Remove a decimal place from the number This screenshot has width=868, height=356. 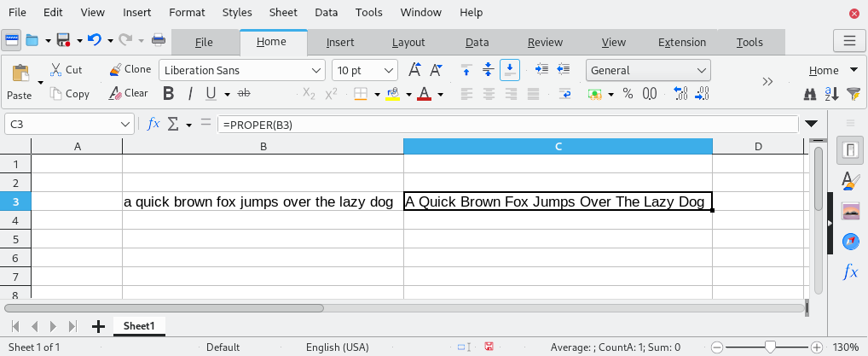point(702,94)
